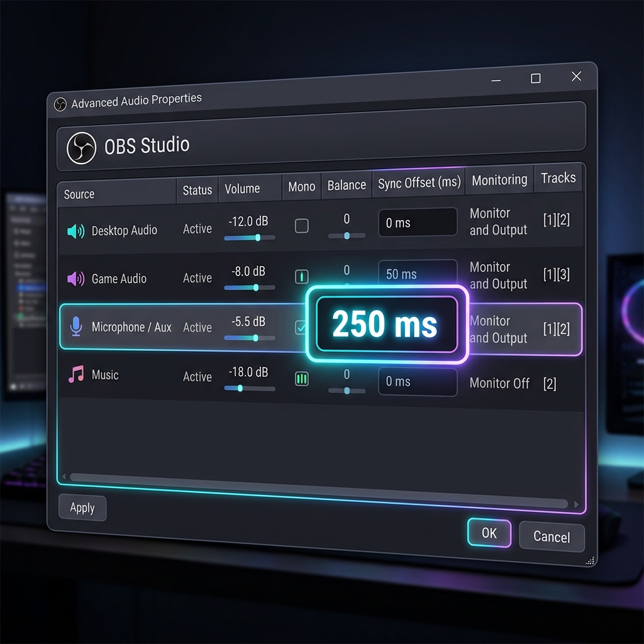This screenshot has width=644, height=644.
Task: Click the resize grip at dialog corner
Action: point(590,560)
